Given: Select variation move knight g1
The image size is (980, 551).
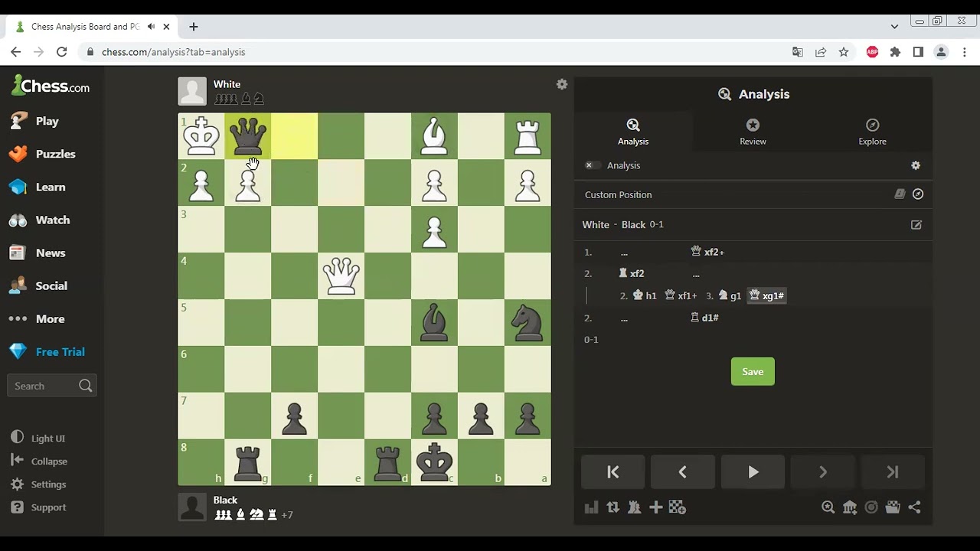Looking at the screenshot, I should pos(730,295).
